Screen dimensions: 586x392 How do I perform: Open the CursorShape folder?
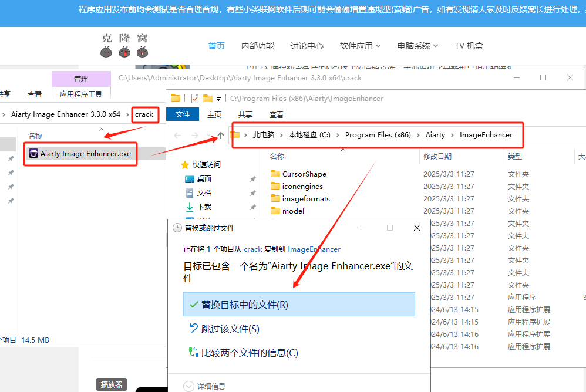click(304, 174)
